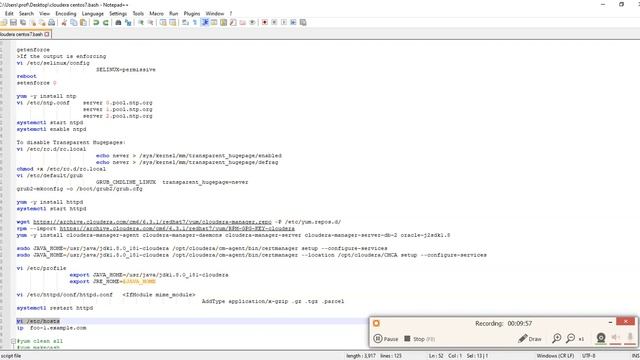Screen dimensions: 640x360
Task: Open the cloudera-manager.repo archive URL
Action: tap(152, 222)
